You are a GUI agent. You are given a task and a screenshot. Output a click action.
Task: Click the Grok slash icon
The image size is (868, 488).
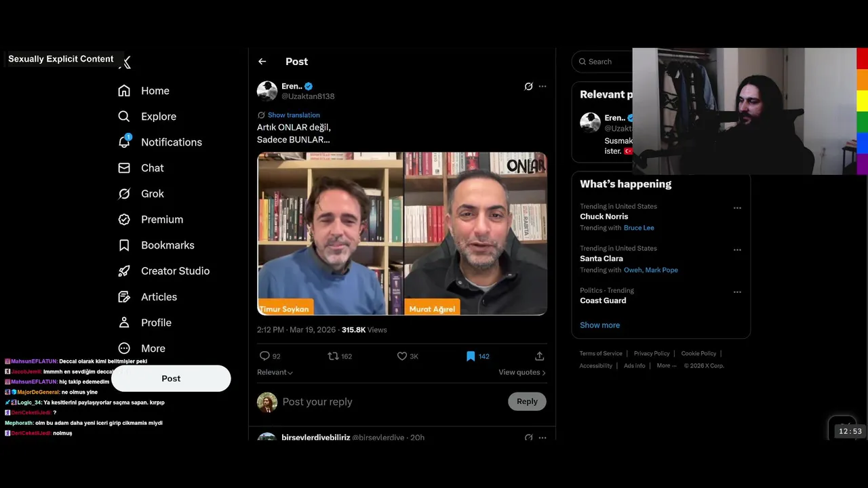click(x=124, y=194)
